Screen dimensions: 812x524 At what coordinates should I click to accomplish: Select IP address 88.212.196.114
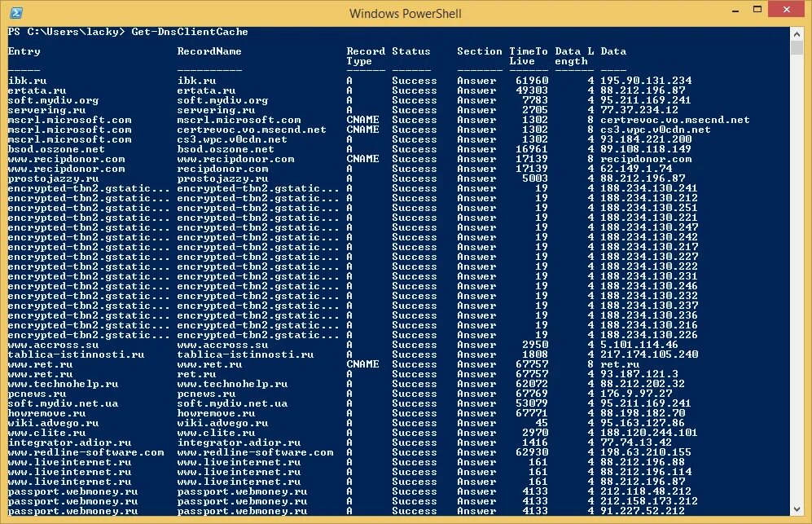click(646, 472)
